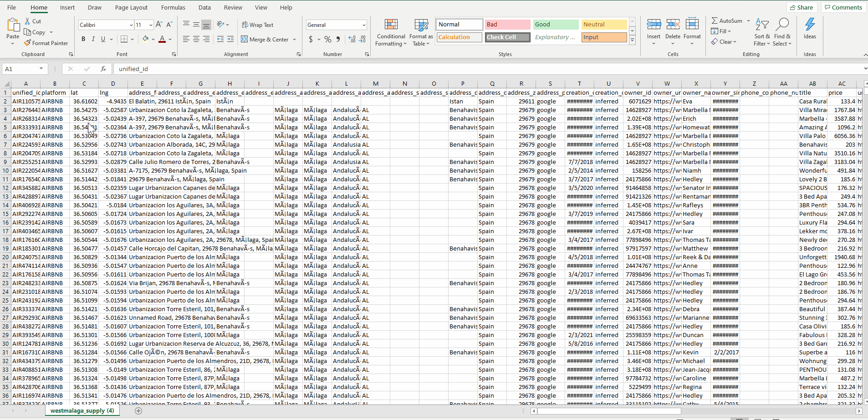Viewport: 868px width, 420px height.
Task: Toggle Italic formatting
Action: [x=93, y=39]
